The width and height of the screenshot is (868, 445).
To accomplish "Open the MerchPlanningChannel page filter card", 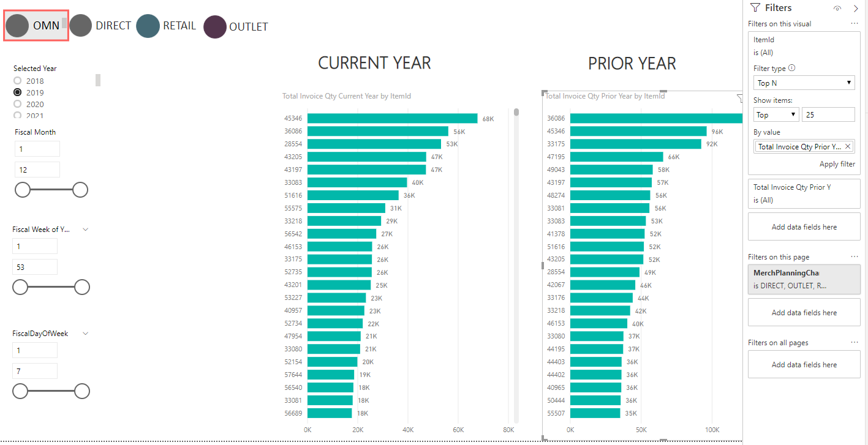I will [x=804, y=279].
